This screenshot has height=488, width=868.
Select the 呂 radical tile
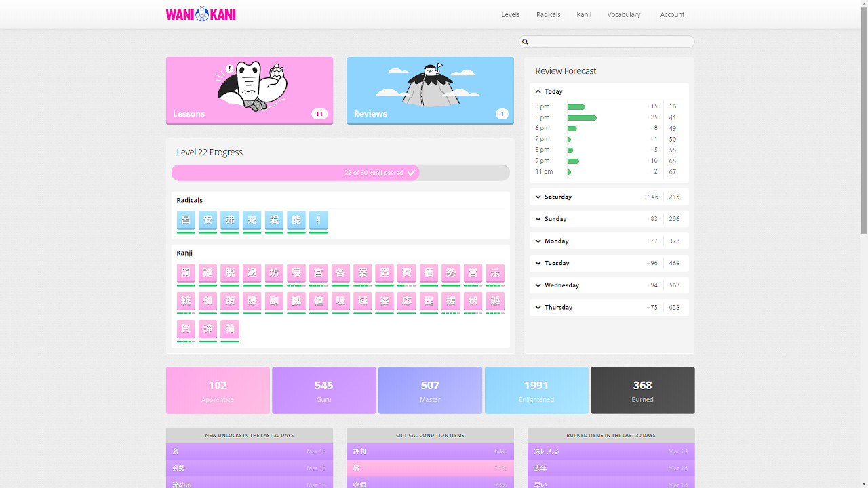[x=186, y=220]
